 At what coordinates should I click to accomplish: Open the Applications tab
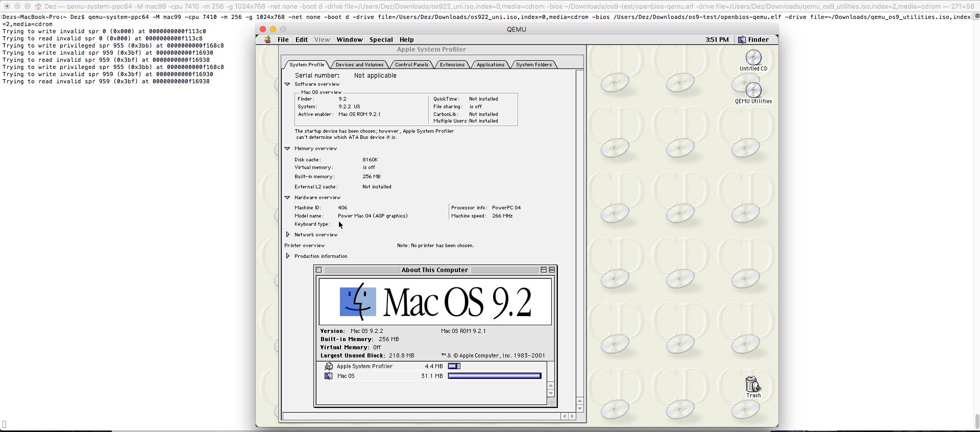(491, 65)
